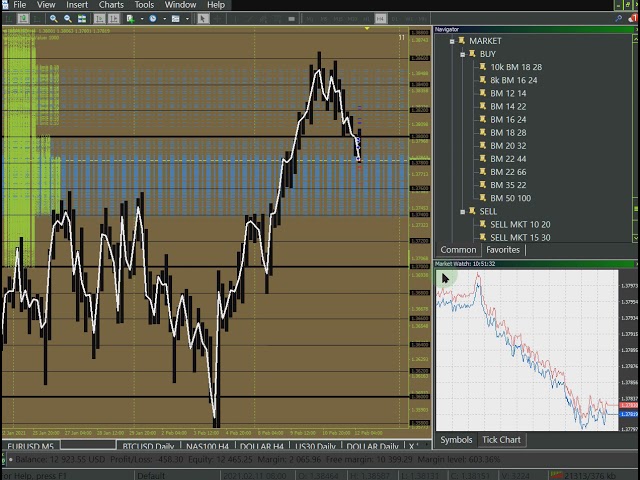
Task: Open the Insert menu
Action: click(x=76, y=5)
